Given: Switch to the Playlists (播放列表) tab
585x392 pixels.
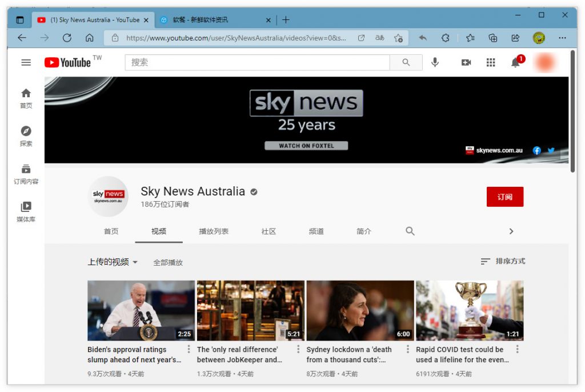Looking at the screenshot, I should pos(214,231).
